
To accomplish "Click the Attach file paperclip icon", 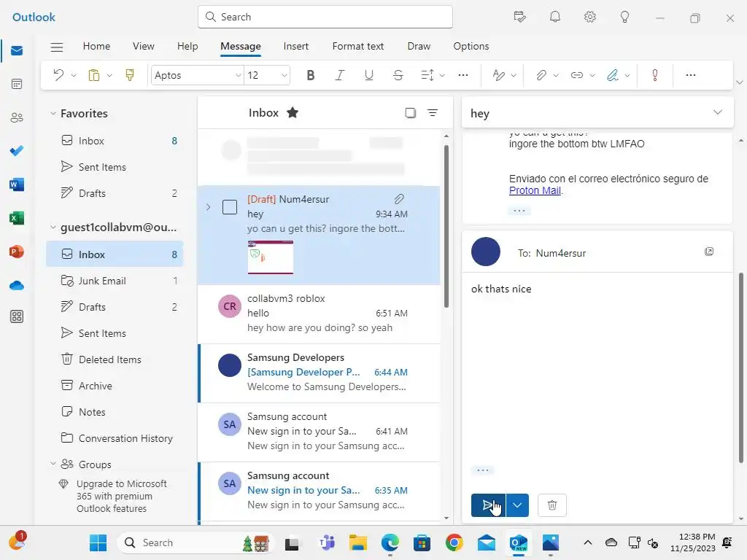I will click(541, 75).
